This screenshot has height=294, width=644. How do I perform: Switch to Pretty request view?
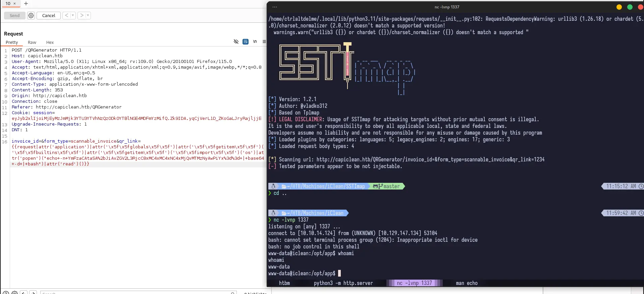tap(12, 42)
